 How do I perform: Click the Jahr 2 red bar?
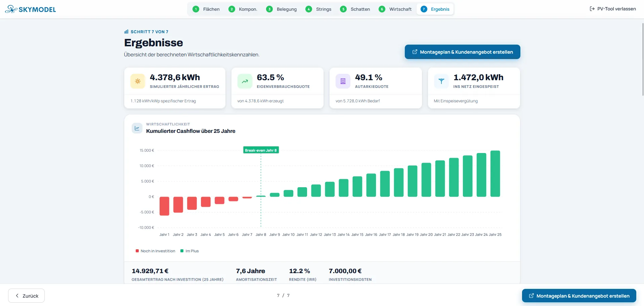pos(178,205)
